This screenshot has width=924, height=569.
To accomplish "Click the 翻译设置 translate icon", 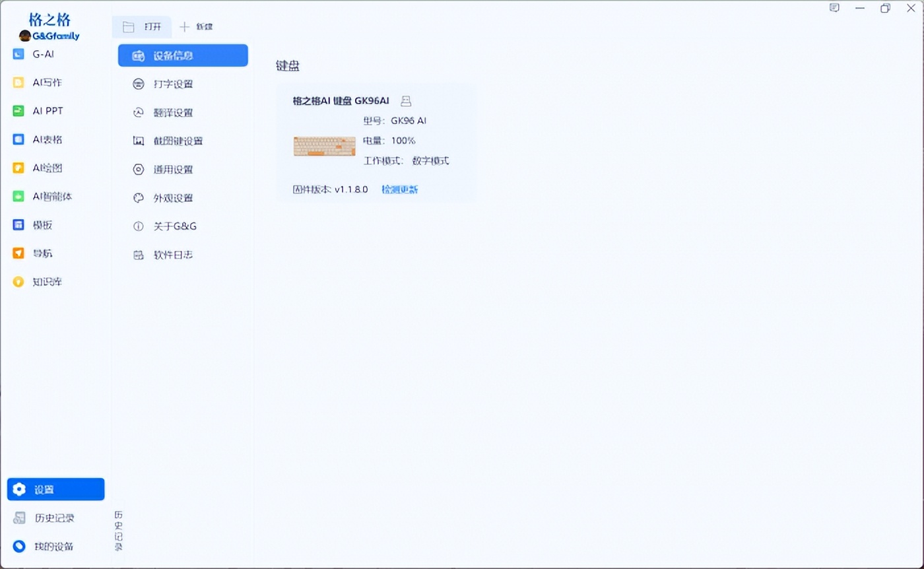I will click(x=138, y=112).
